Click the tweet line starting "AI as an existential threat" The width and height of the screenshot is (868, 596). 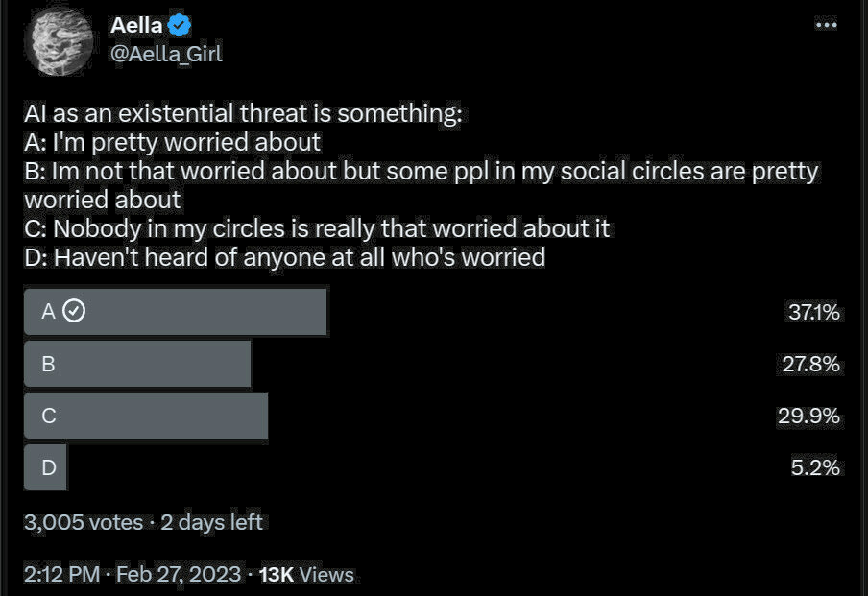point(243,114)
